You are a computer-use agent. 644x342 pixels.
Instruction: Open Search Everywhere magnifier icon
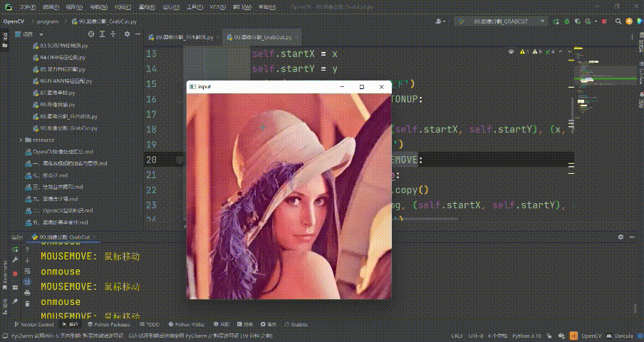coord(618,21)
